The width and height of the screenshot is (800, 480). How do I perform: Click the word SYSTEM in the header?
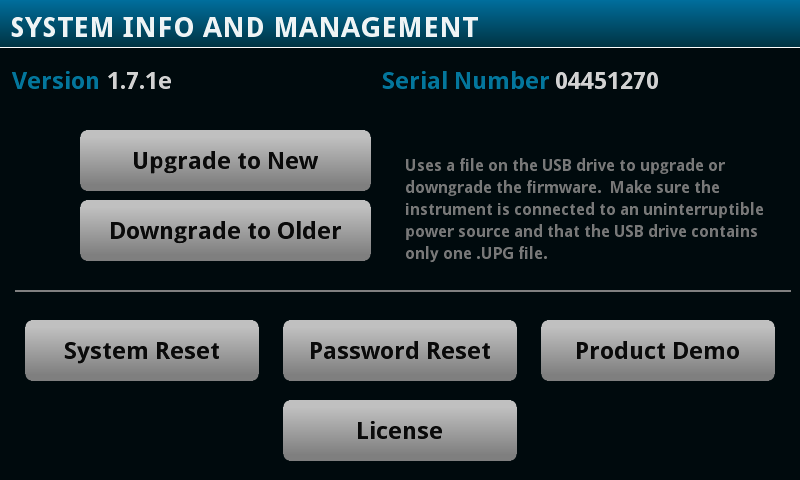pyautogui.click(x=58, y=26)
